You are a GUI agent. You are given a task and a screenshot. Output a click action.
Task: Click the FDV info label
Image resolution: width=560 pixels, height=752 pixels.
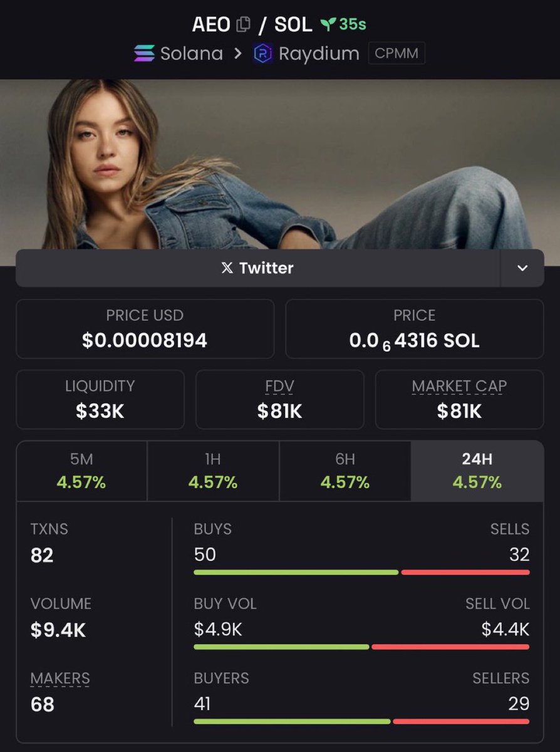point(279,386)
